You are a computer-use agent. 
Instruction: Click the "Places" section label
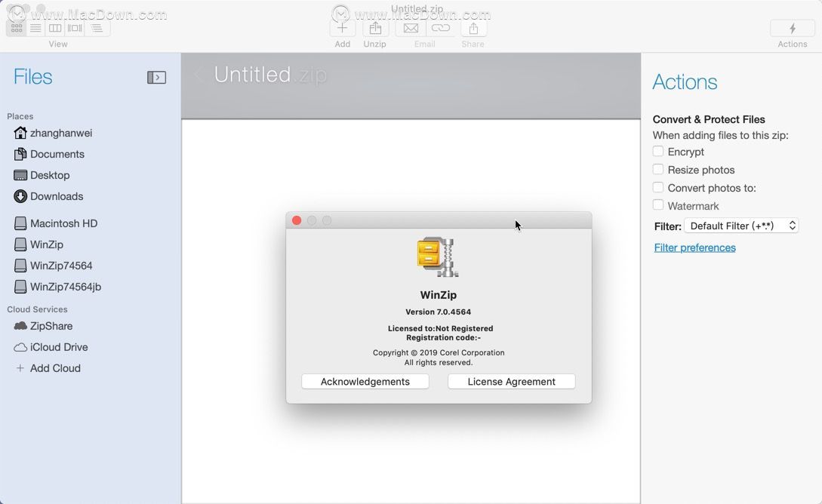[x=20, y=116]
